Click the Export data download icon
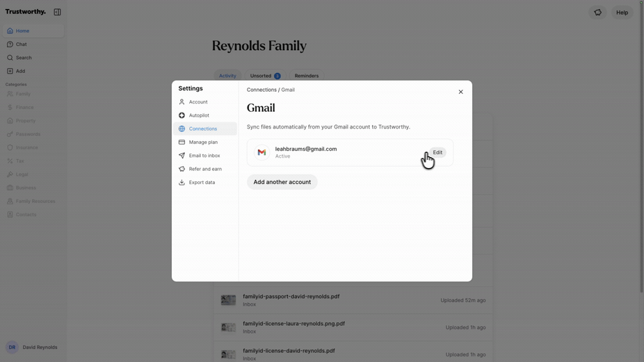Screen dimensions: 644x362 [182, 182]
